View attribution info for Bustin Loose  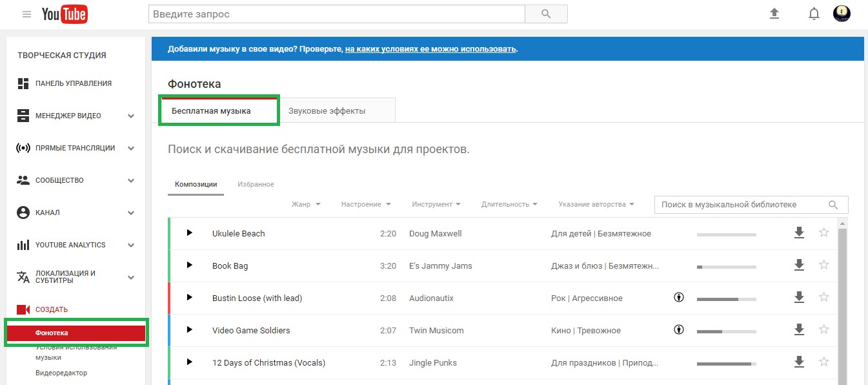[x=678, y=298]
